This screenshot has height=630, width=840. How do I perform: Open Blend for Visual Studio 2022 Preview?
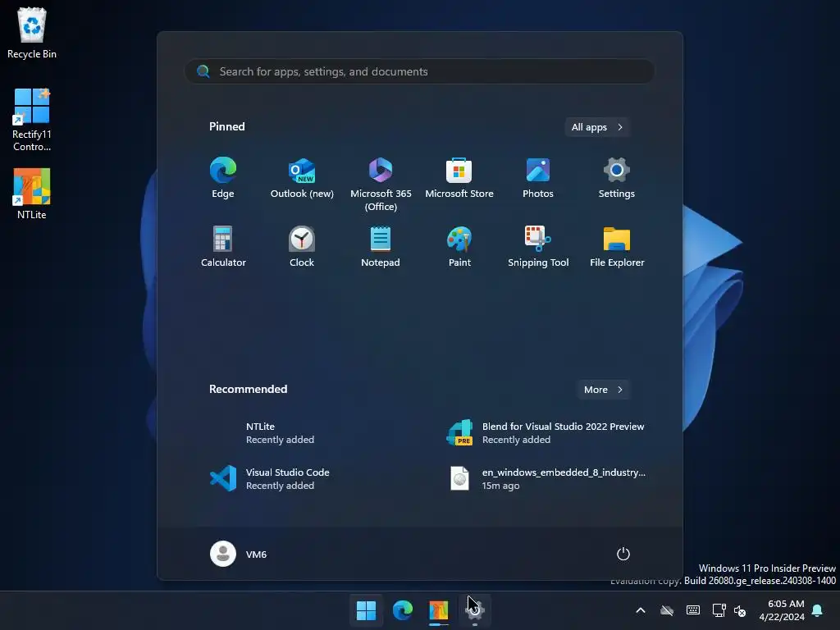(546, 433)
